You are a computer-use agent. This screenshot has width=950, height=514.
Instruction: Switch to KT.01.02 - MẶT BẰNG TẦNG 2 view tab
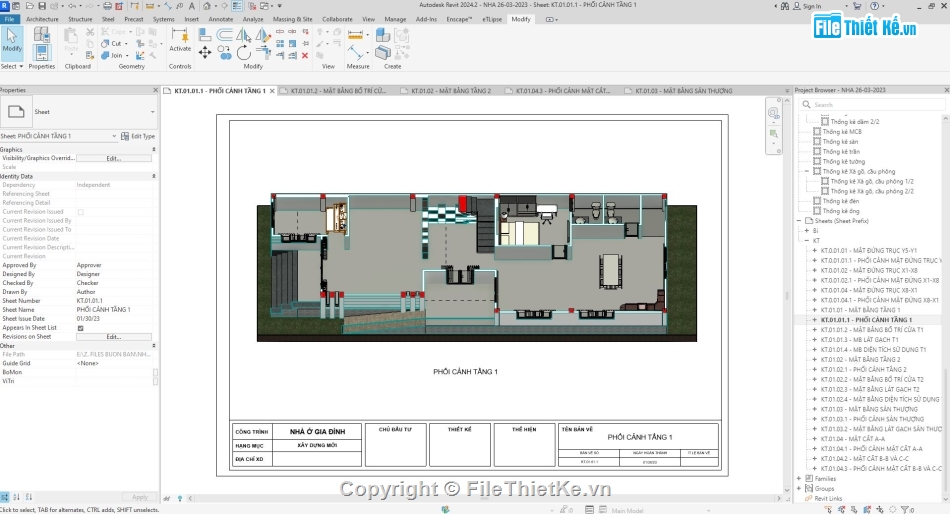[x=450, y=91]
